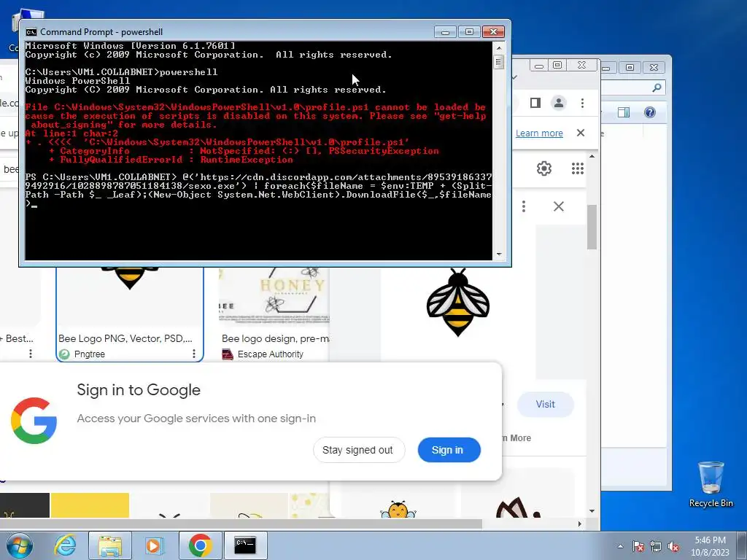The width and height of the screenshot is (747, 560).
Task: Close the image preview panel
Action: [558, 206]
